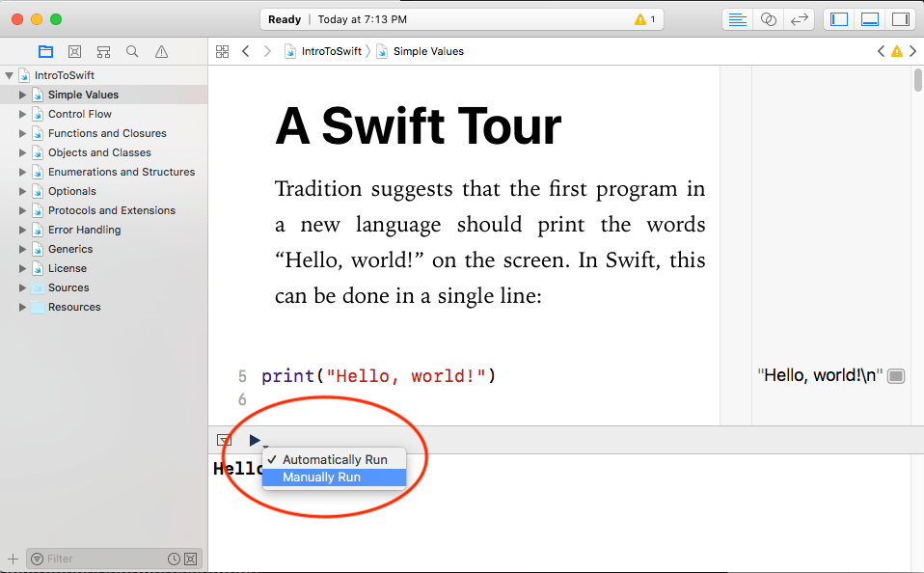Collapse the IntroToSwift project tree
924x573 pixels.
(10, 75)
